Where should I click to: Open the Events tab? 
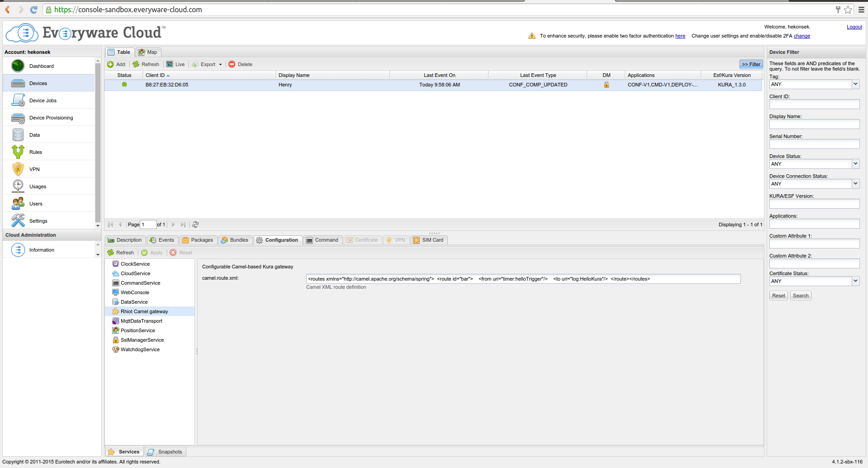[162, 240]
